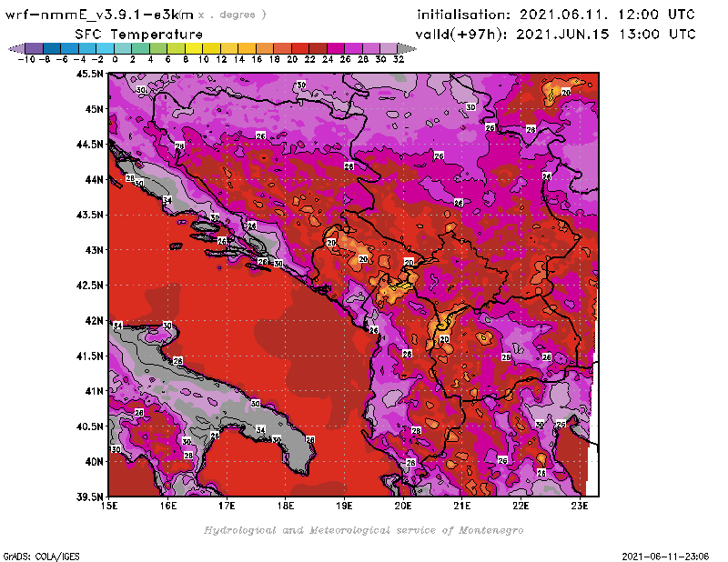Click the 'valid(+97h): 2021.JUN.15 13:00 UTC' text
Viewport: 728px width, 562px height.
(x=555, y=35)
